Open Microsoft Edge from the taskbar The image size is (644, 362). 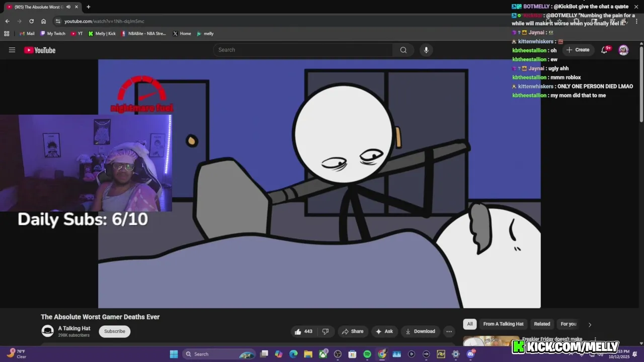click(293, 354)
